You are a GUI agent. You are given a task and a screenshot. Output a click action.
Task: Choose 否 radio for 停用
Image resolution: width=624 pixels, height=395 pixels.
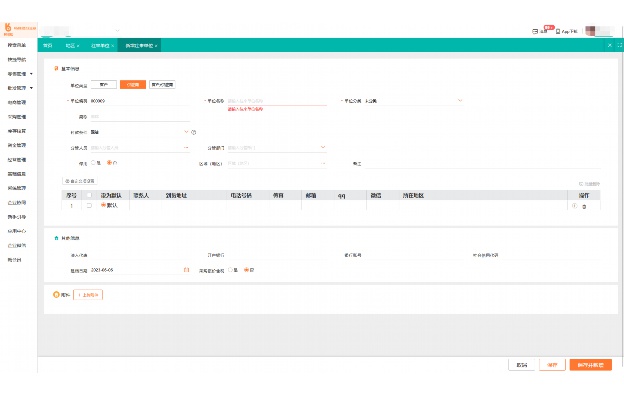(109, 163)
